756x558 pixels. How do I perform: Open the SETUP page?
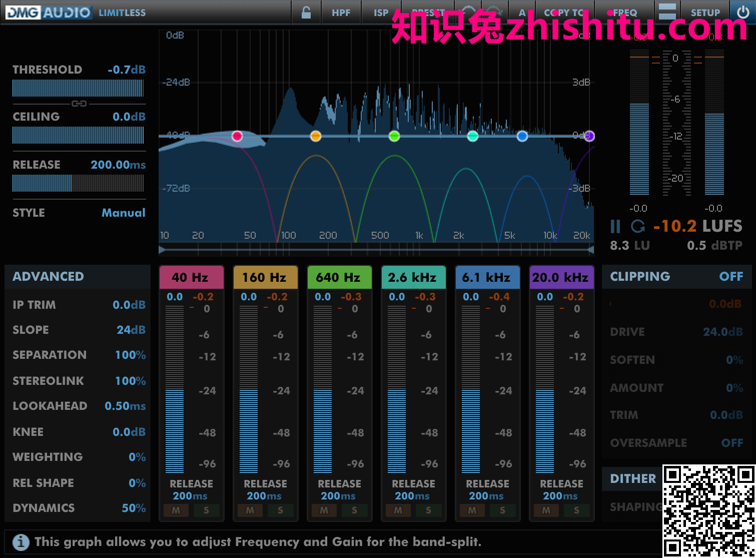(705, 13)
